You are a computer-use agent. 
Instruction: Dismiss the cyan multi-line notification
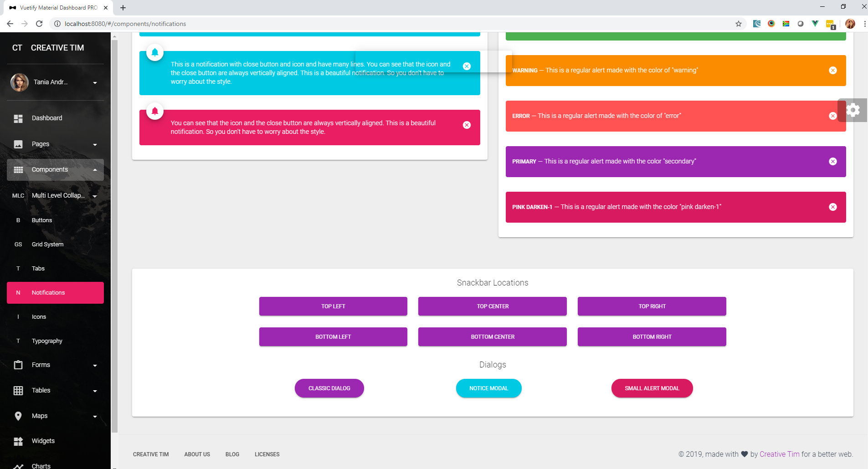coord(467,66)
